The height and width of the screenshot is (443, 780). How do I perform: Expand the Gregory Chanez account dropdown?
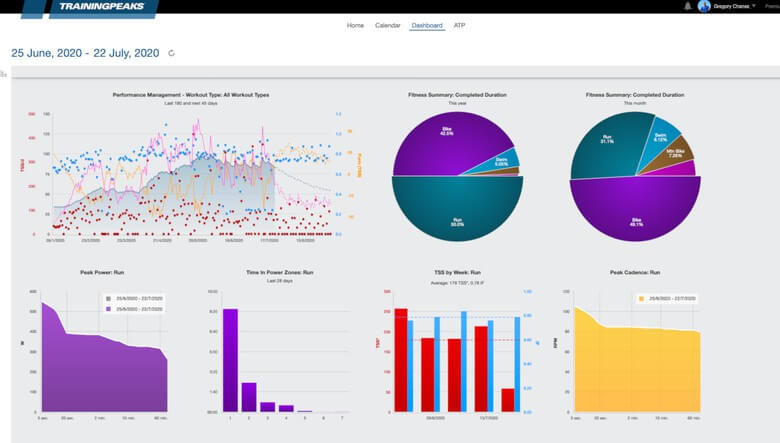point(735,6)
